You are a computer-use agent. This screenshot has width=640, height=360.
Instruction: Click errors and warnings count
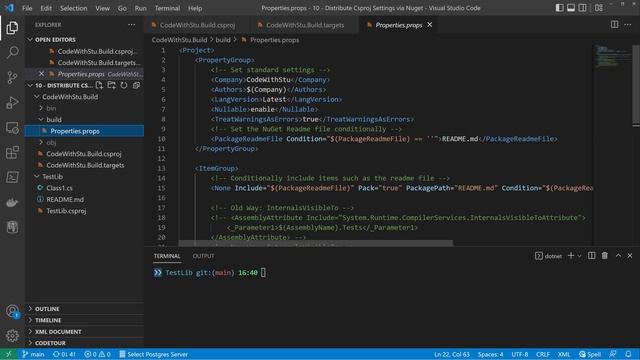click(97, 354)
